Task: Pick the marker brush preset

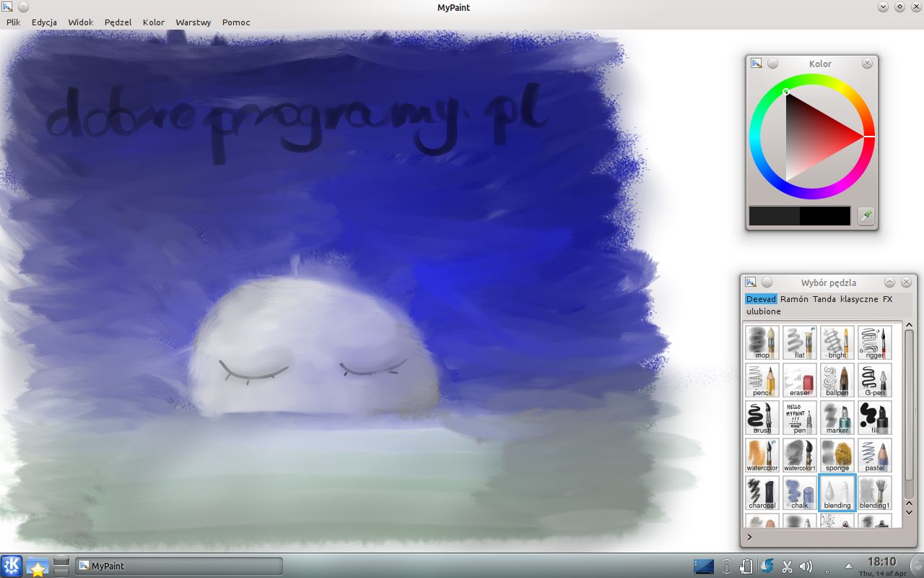Action: coord(837,417)
